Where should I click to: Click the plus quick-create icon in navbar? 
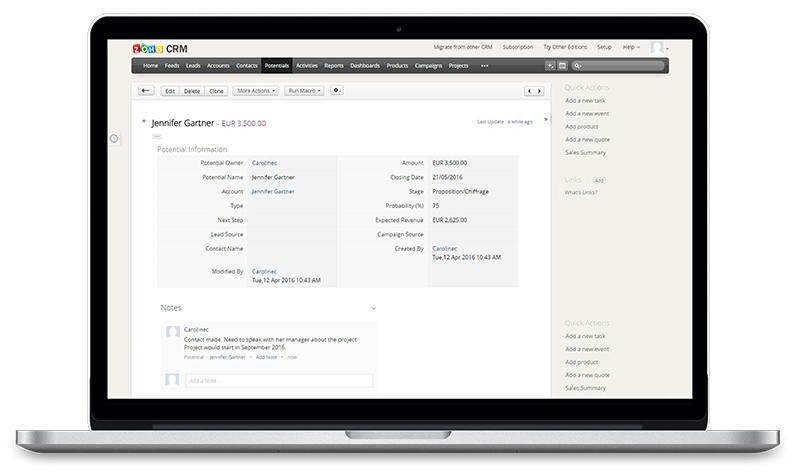[550, 66]
